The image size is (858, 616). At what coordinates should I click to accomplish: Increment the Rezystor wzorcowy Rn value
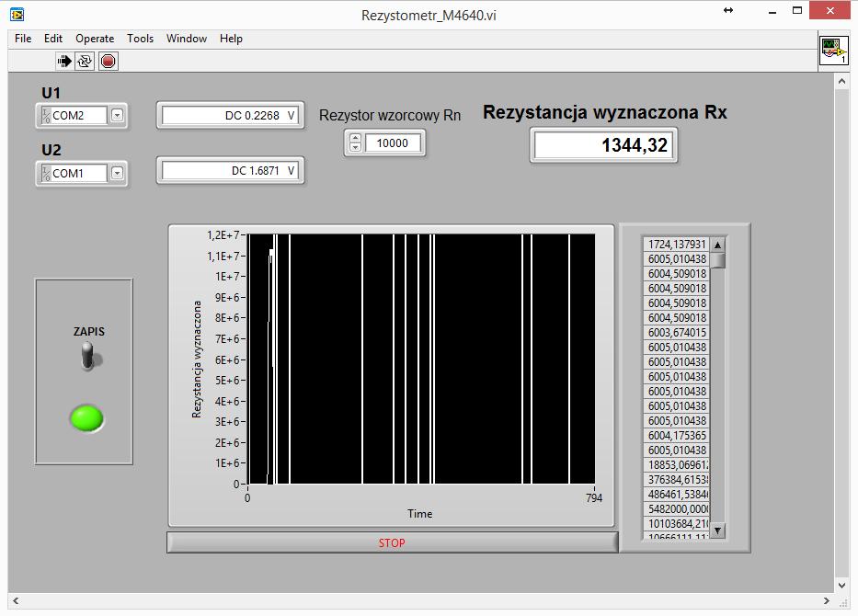355,139
